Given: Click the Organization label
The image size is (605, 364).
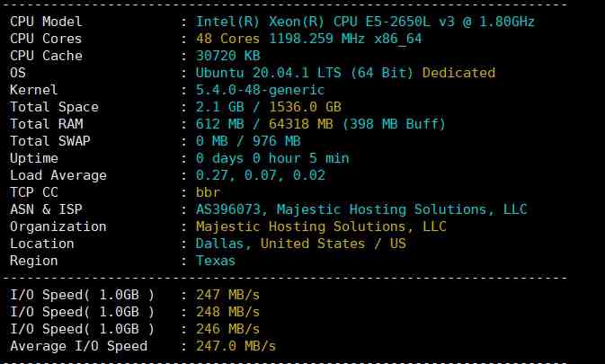Looking at the screenshot, I should (58, 226).
